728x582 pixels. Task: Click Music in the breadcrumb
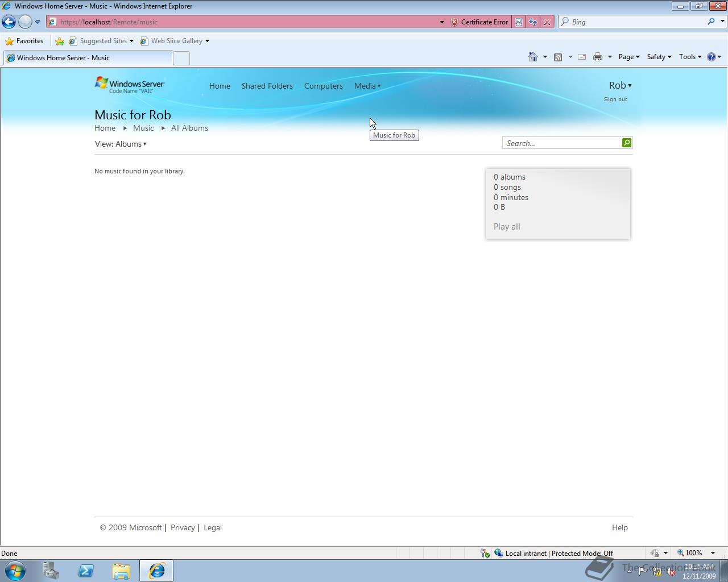point(143,128)
